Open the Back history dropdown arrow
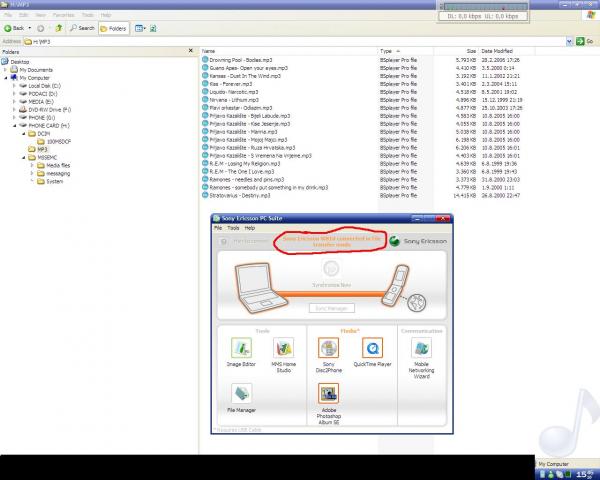The height and width of the screenshot is (480, 600). click(30, 28)
